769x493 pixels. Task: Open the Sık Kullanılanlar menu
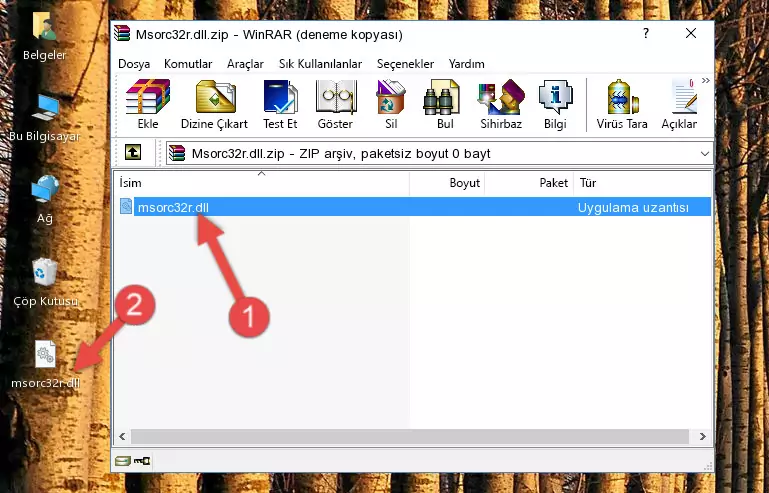pos(320,64)
